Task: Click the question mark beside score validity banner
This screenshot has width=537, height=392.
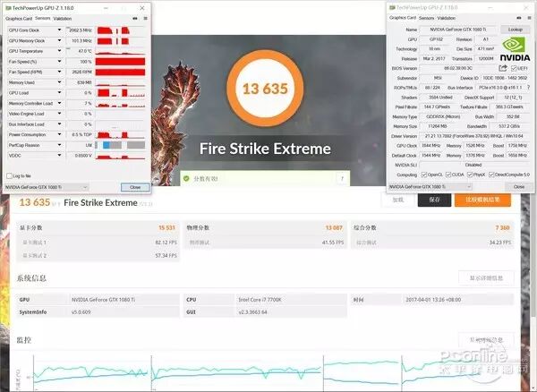Action: pyautogui.click(x=342, y=179)
